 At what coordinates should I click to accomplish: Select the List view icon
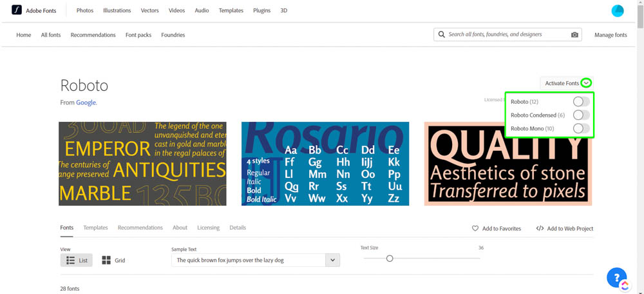click(71, 260)
